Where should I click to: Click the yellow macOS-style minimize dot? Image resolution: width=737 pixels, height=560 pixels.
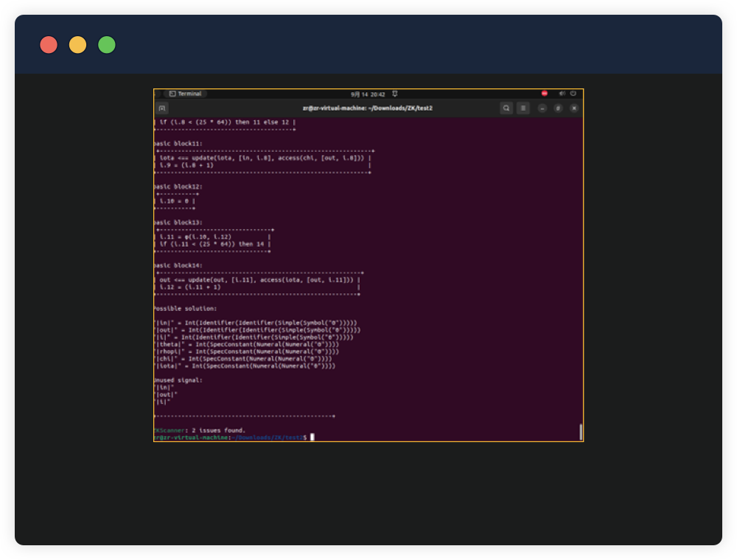77,45
